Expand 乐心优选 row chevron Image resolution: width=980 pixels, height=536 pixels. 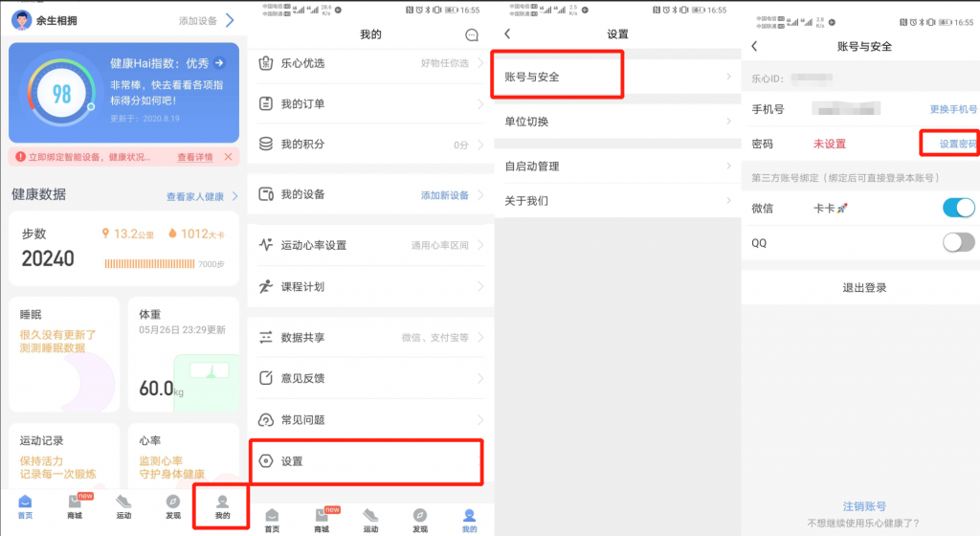tap(480, 63)
